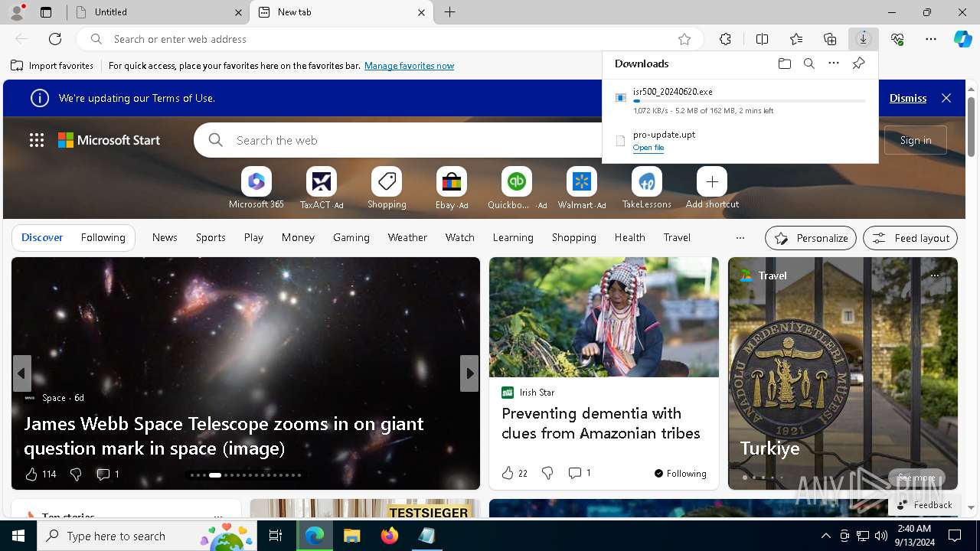This screenshot has height=551, width=980.
Task: Open the Turkiye travel card
Action: coord(843,373)
